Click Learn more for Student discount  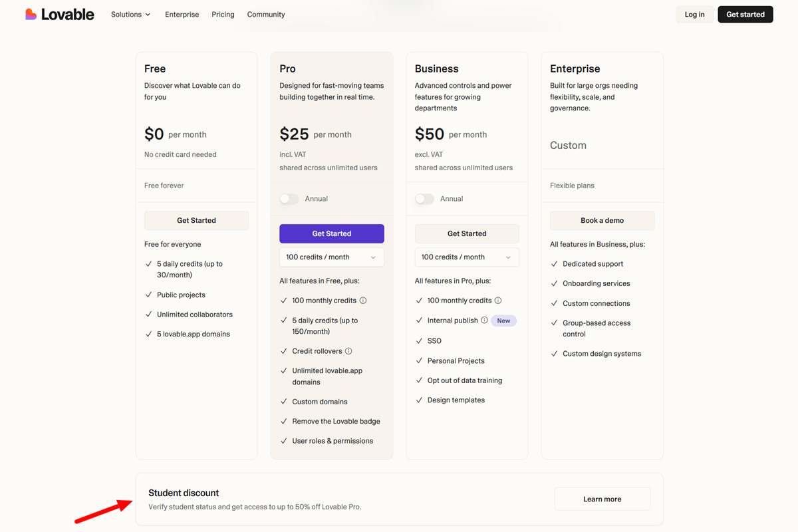pos(602,499)
